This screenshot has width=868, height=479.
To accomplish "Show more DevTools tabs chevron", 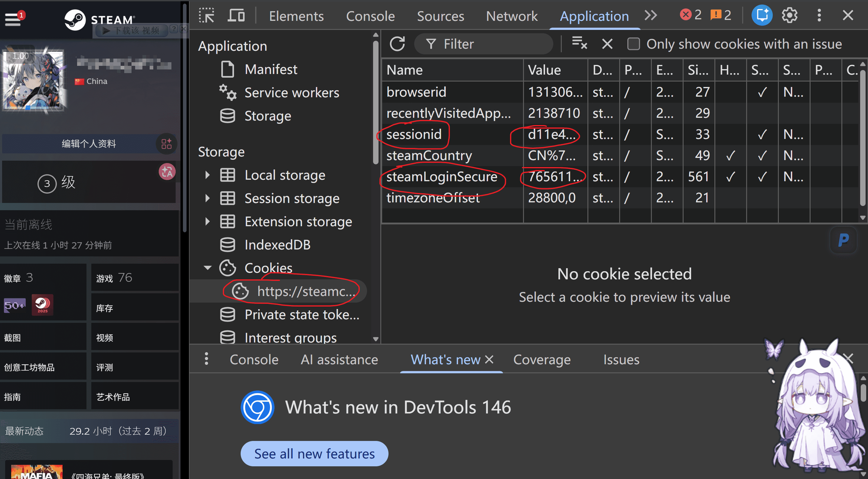I will [650, 15].
